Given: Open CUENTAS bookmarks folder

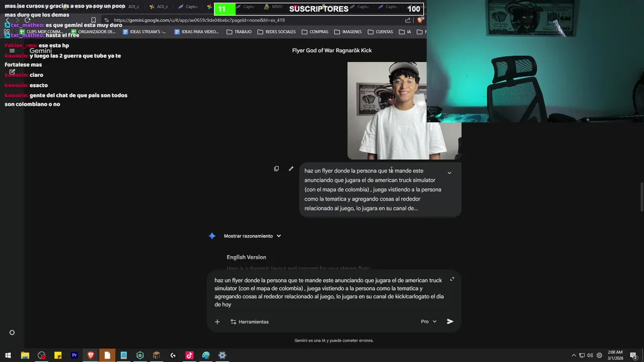Looking at the screenshot, I should (380, 32).
